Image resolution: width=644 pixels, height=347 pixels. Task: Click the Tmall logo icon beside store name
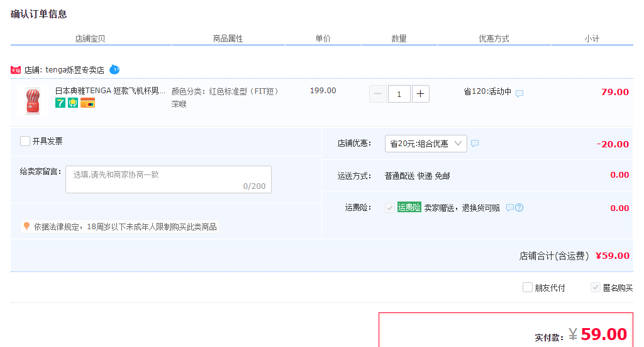click(16, 71)
